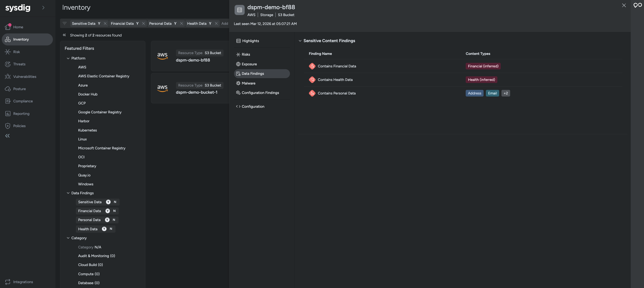Expand the +2 content types badge
644x288 pixels.
(506, 93)
